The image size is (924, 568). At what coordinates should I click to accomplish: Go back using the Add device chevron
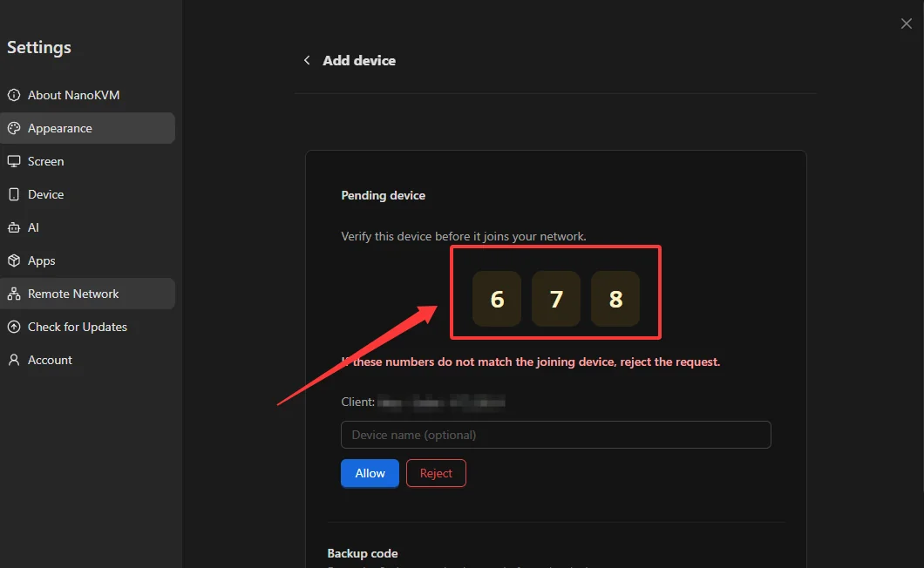click(x=307, y=60)
